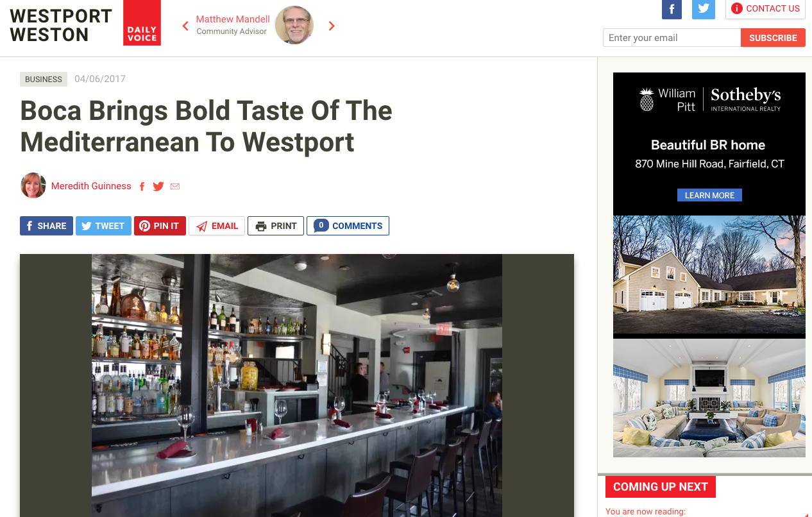Click the author's Twitter bird icon
812x517 pixels.
pyautogui.click(x=158, y=187)
